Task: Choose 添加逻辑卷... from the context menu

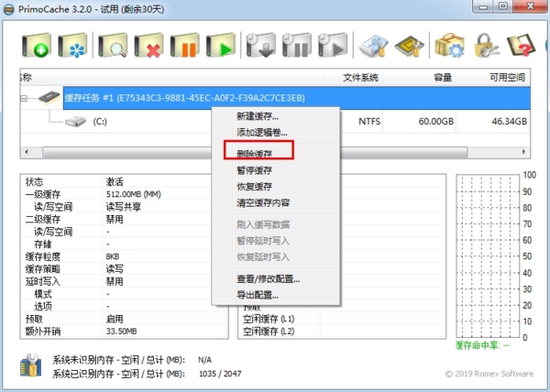Action: [262, 133]
